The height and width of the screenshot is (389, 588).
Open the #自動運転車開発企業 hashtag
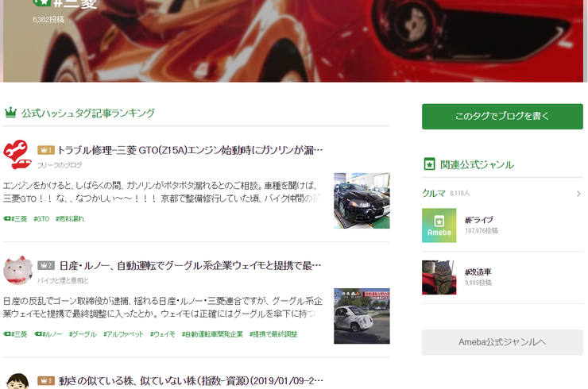212,334
